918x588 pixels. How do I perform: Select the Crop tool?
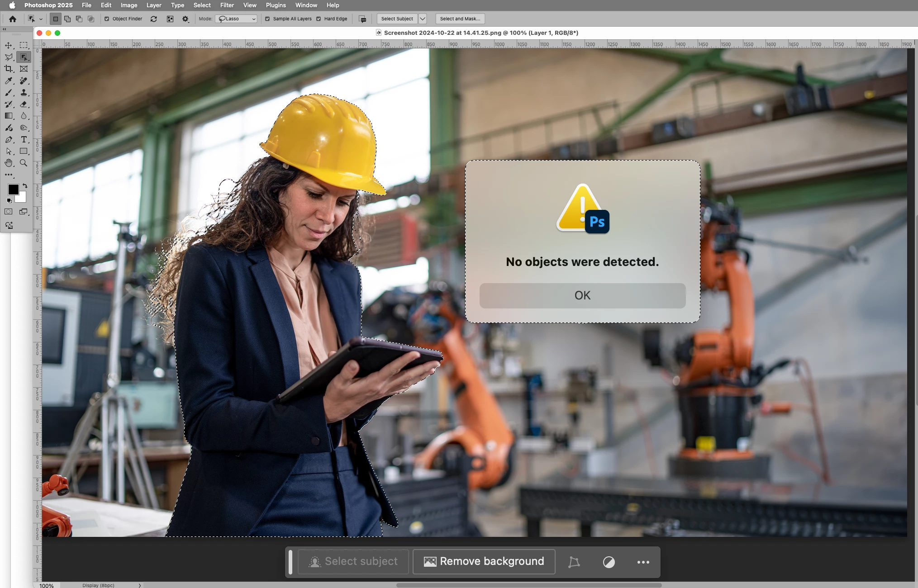pos(9,69)
